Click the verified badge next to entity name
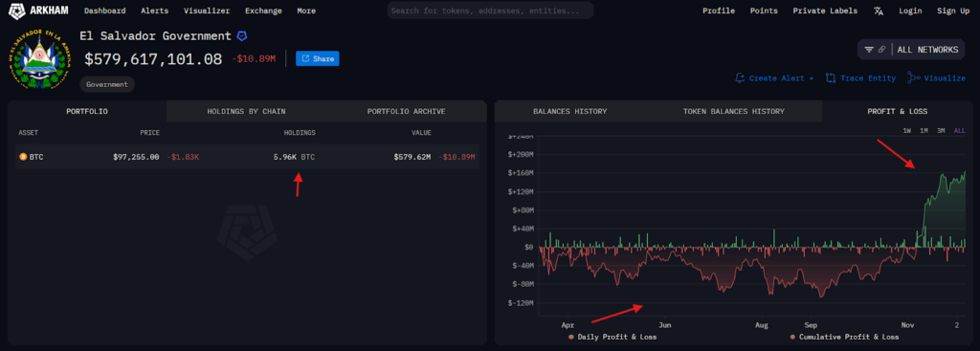The image size is (980, 351). 241,36
